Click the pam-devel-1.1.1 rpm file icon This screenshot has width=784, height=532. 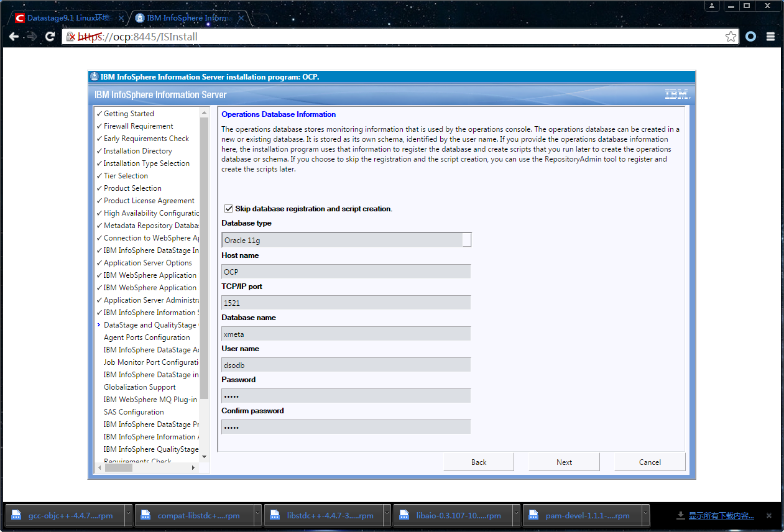tap(534, 515)
